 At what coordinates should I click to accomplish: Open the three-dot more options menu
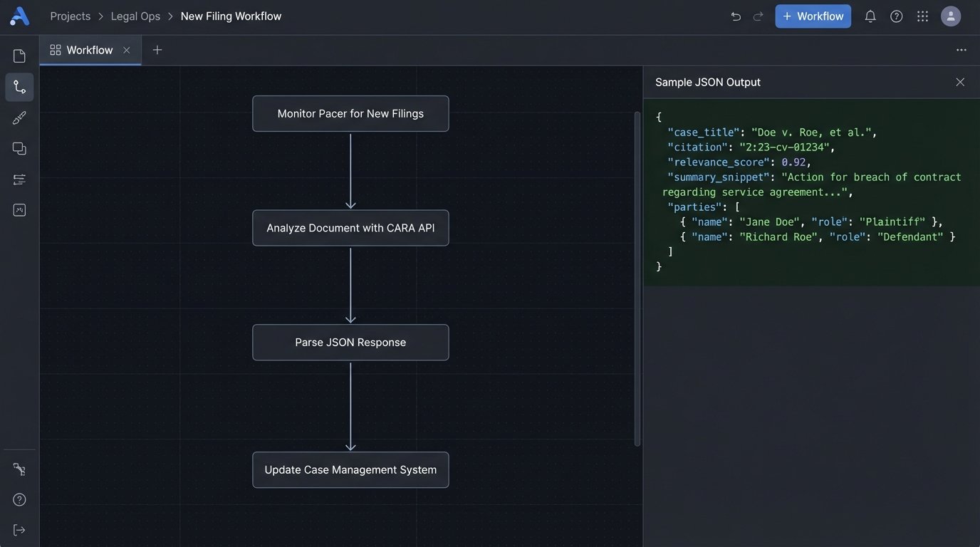tap(961, 50)
